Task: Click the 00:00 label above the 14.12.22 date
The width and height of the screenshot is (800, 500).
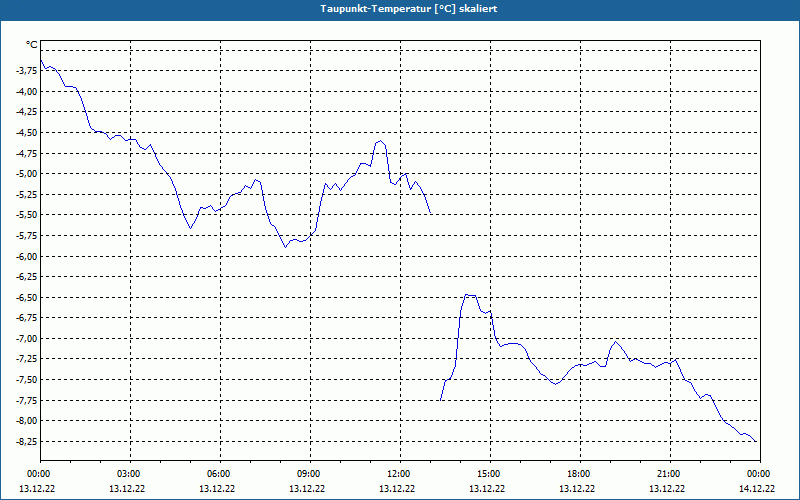Action: pos(760,474)
